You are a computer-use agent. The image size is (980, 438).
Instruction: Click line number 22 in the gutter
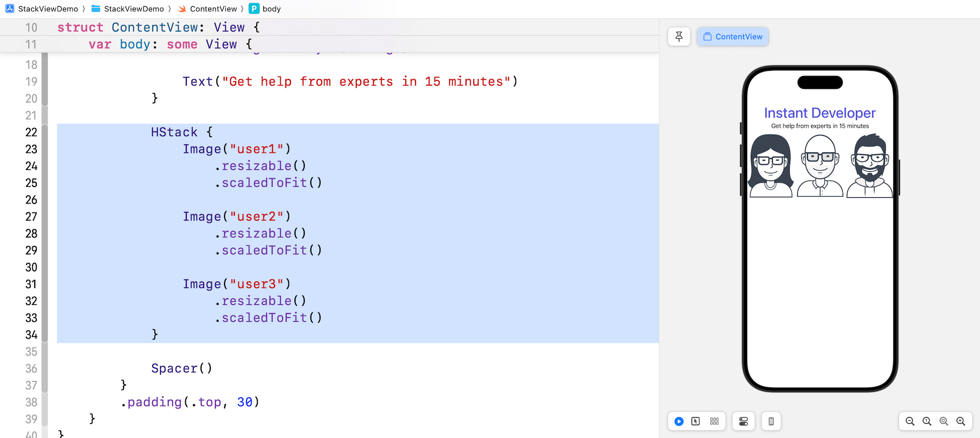coord(31,132)
